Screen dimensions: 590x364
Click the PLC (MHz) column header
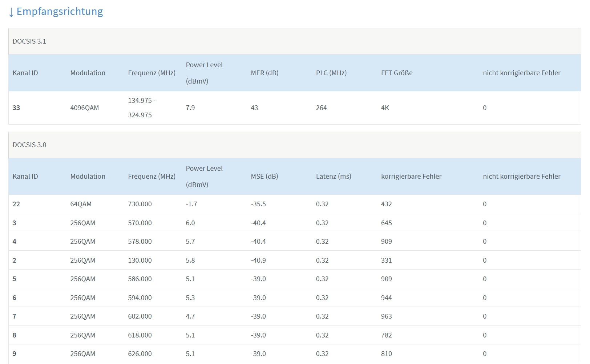pyautogui.click(x=331, y=73)
